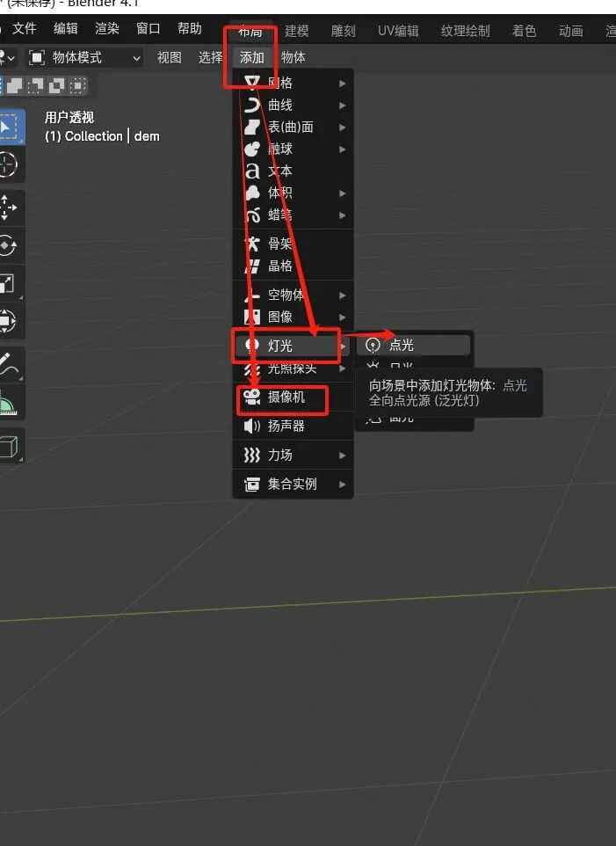Click the 视图 header menu
This screenshot has height=846, width=616.
click(x=170, y=58)
